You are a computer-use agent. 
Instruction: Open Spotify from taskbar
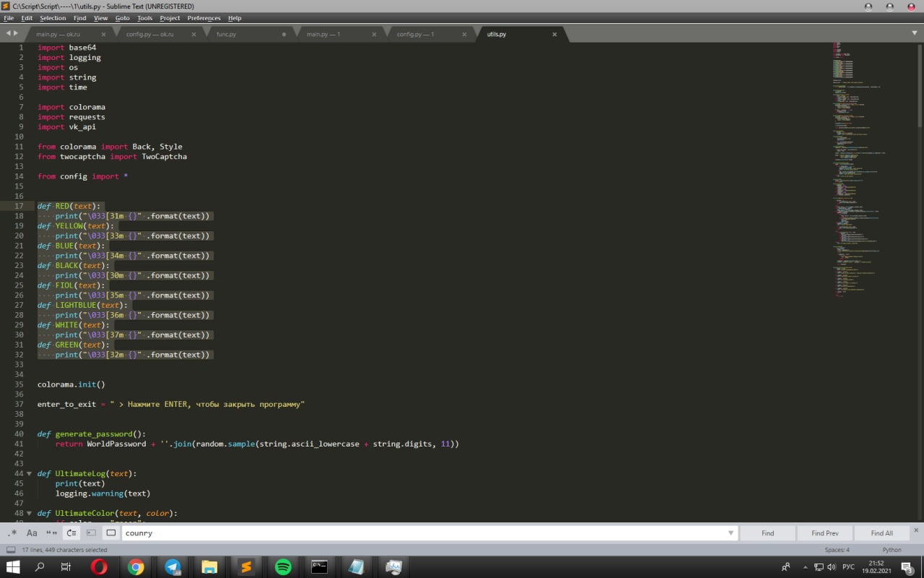283,567
